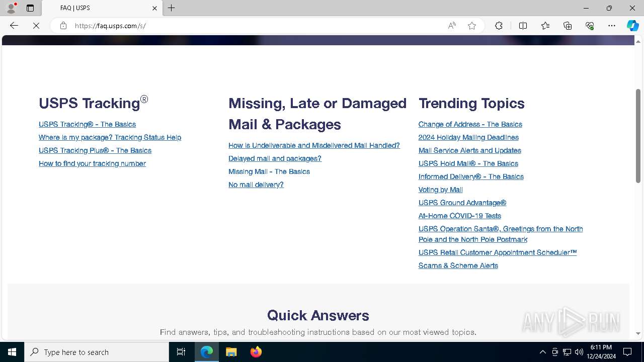
Task: Open USPS Hold Mail® - The Basics
Action: (x=468, y=163)
